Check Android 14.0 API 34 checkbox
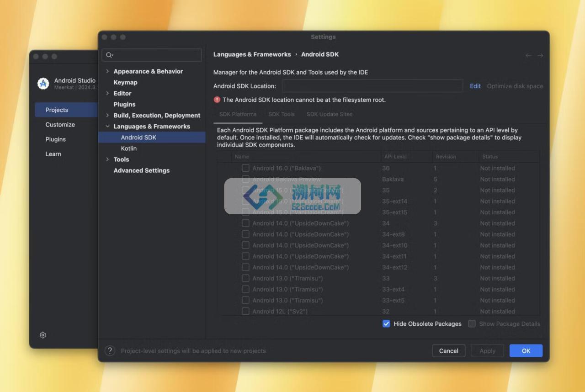 tap(245, 223)
